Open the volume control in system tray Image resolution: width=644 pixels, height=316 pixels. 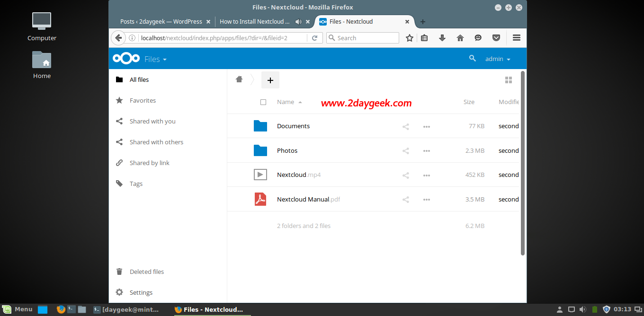pos(583,309)
